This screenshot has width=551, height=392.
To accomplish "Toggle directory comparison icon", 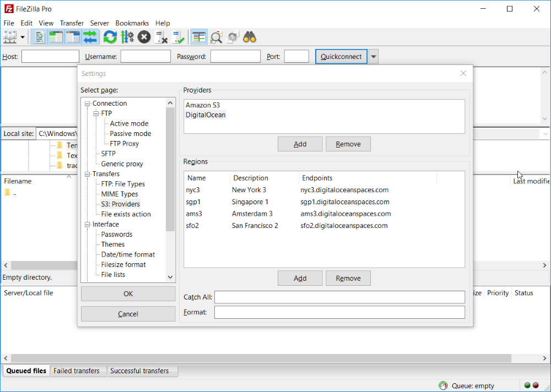I will tap(216, 37).
